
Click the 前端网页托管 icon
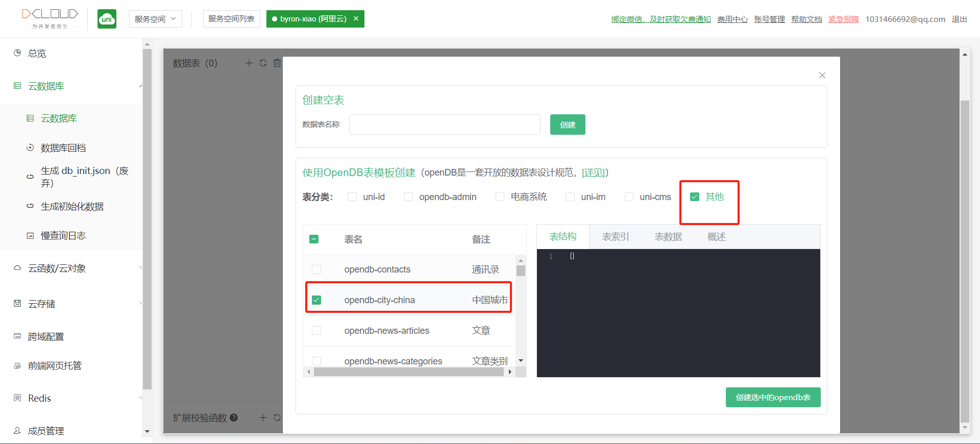[x=17, y=366]
